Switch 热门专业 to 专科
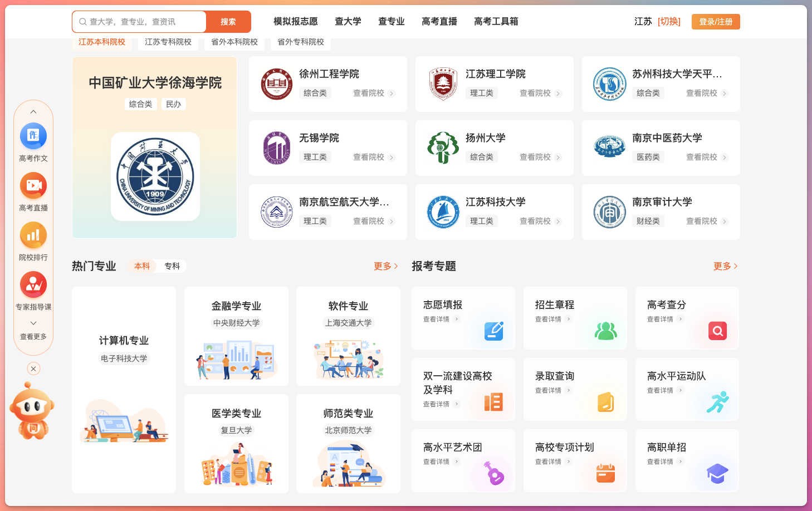The image size is (812, 511). (172, 266)
